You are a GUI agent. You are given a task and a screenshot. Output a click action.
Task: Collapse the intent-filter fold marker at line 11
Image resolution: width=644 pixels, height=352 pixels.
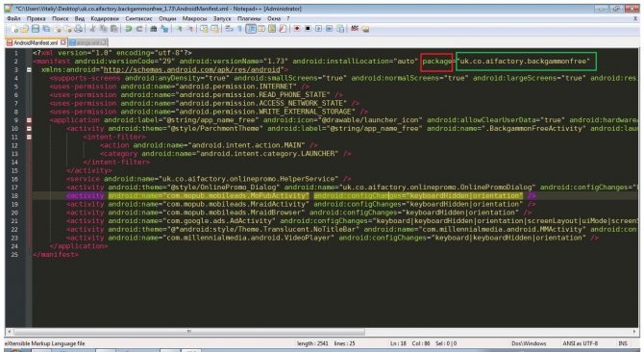[x=29, y=138]
